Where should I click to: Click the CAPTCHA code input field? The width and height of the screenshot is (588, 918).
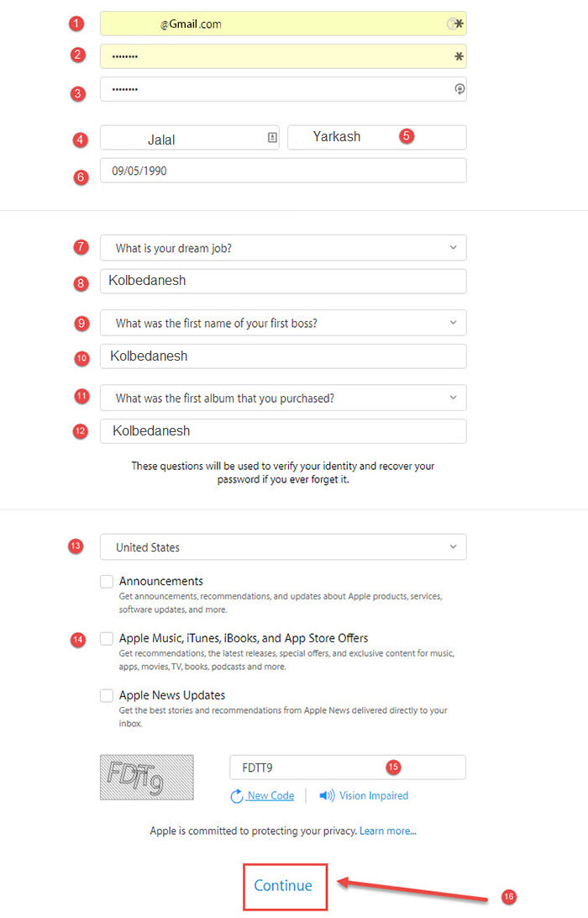coord(347,768)
